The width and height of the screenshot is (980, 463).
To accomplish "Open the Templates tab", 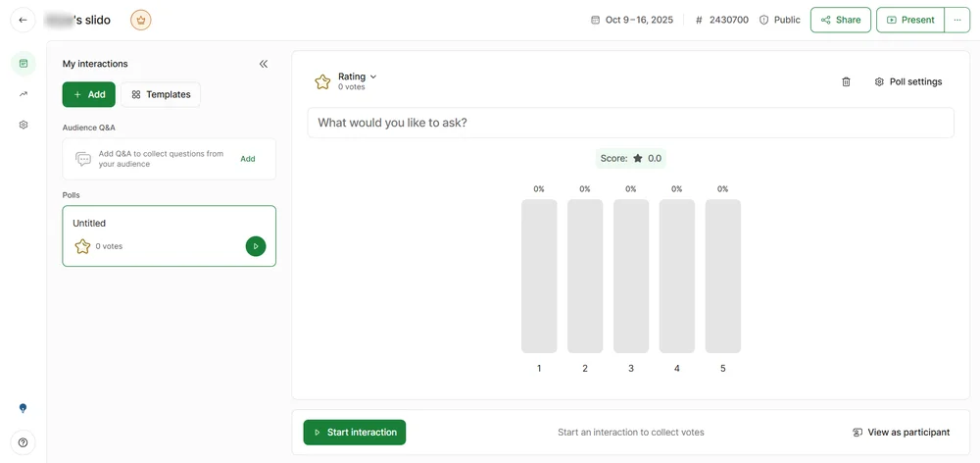I will coord(161,94).
